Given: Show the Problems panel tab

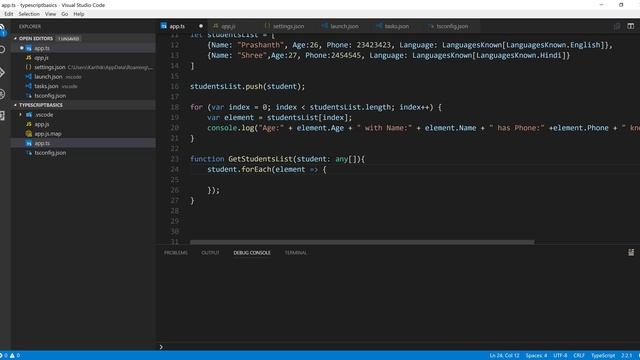Looking at the screenshot, I should pyautogui.click(x=176, y=253).
